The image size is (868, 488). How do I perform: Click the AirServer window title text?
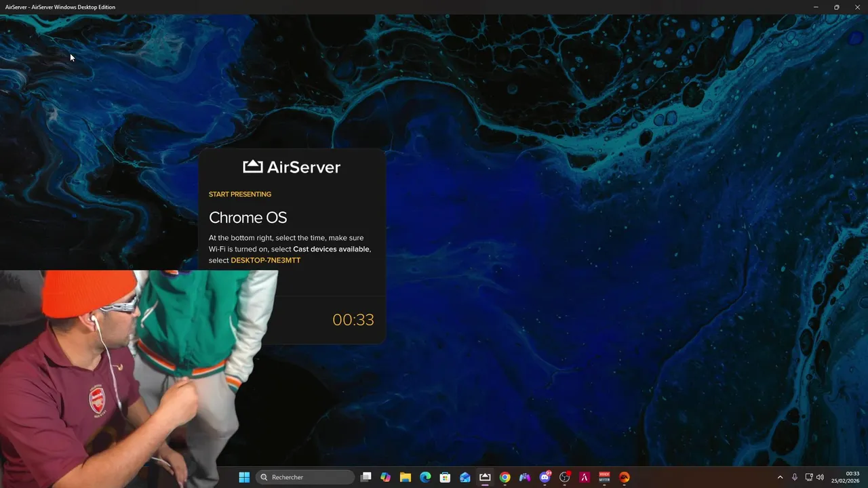60,7
